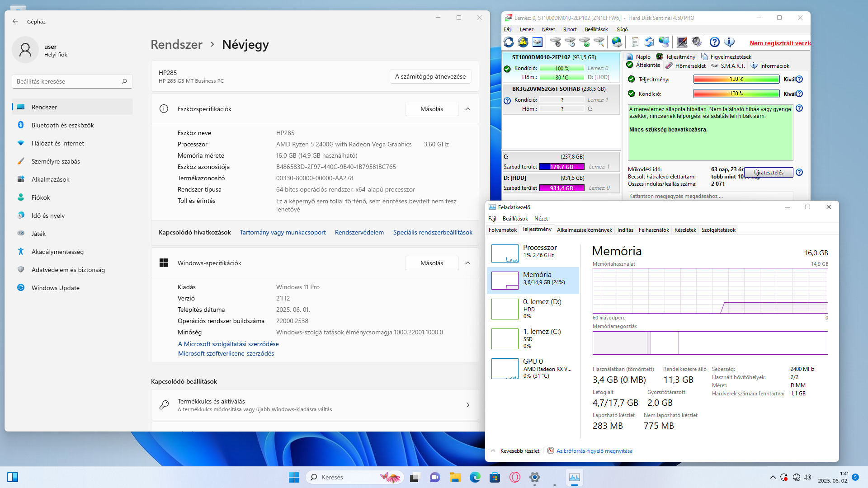Collapse the Windows-specifikációk section chevron
This screenshot has height=488, width=868.
(x=468, y=263)
